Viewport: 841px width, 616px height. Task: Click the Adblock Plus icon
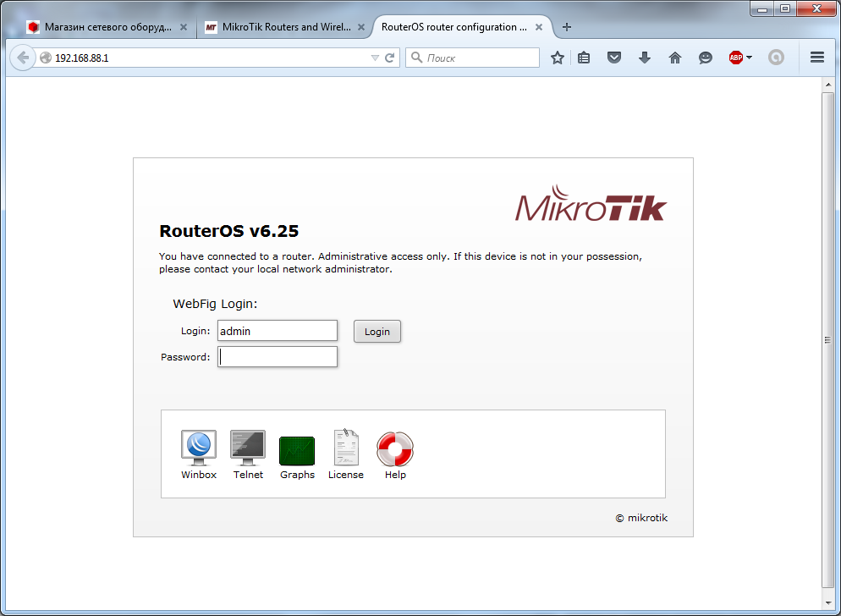[x=735, y=58]
